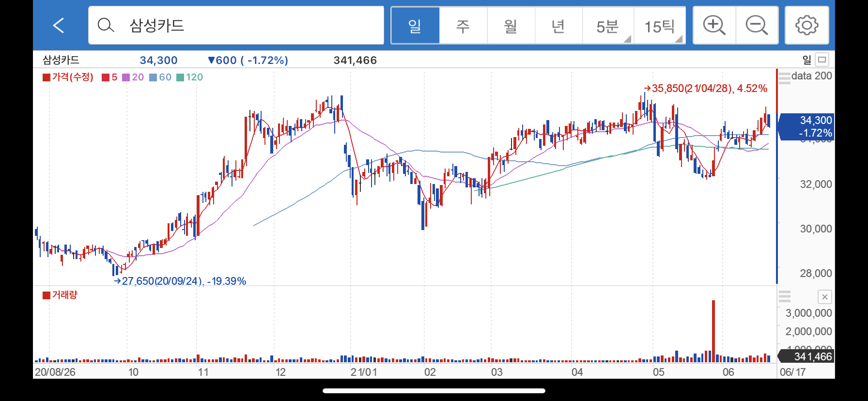The width and height of the screenshot is (868, 401).
Task: Click the 일 period indicator at right
Action: pyautogui.click(x=807, y=60)
